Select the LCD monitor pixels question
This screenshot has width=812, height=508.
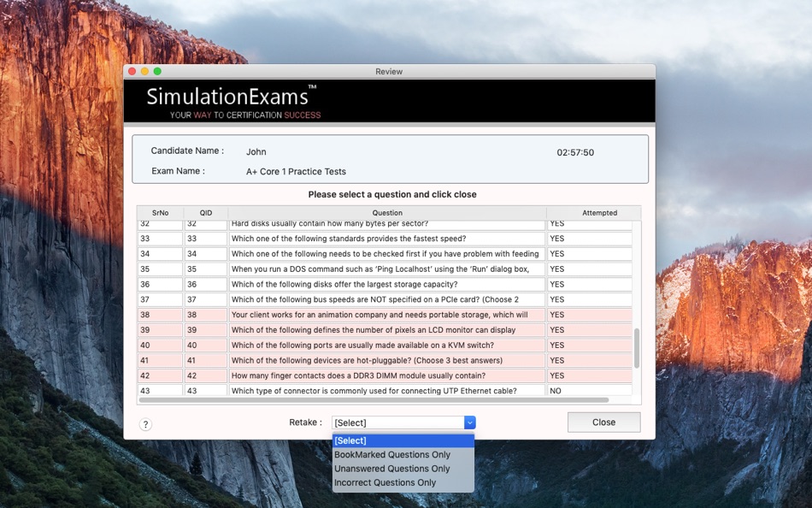tap(387, 329)
